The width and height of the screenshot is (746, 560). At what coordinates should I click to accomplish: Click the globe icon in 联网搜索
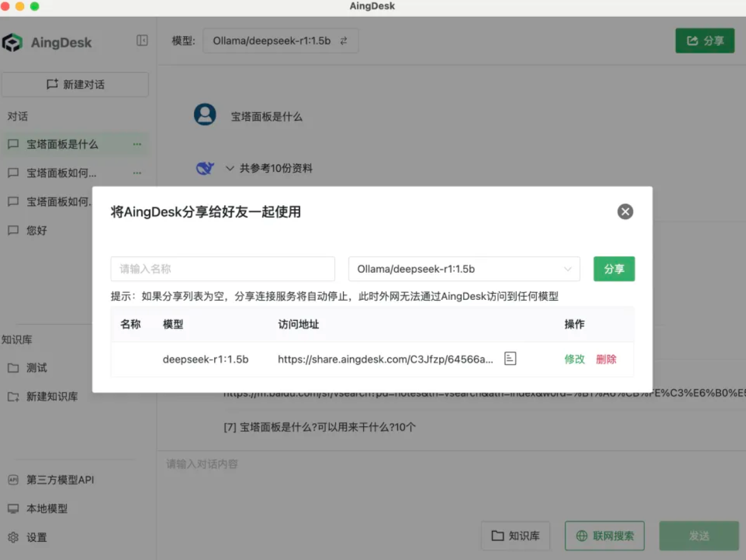point(581,536)
